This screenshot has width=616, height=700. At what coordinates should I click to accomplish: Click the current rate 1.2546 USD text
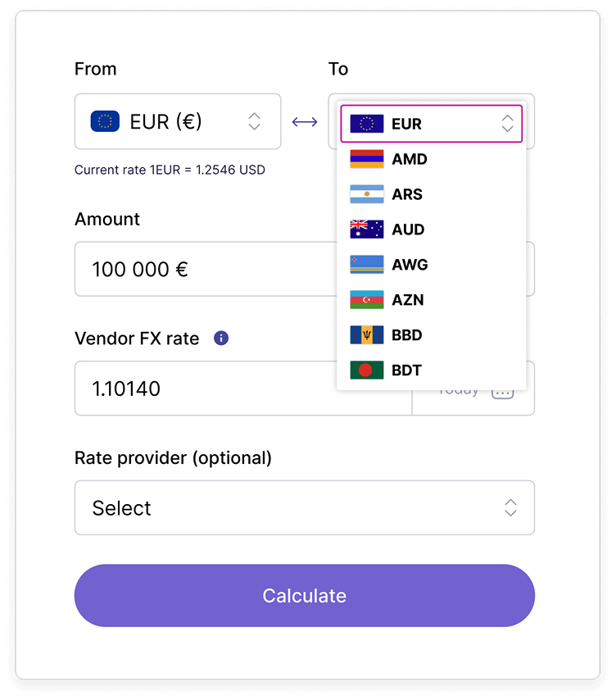(170, 170)
